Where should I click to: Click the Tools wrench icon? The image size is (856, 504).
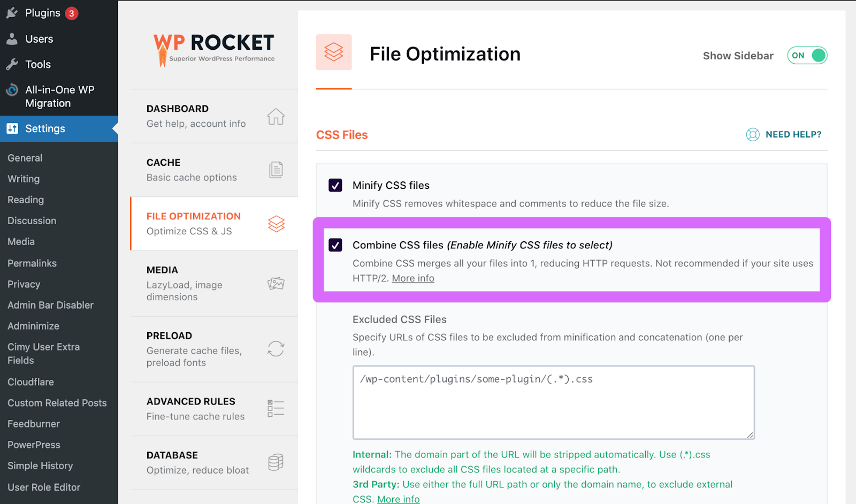(12, 64)
